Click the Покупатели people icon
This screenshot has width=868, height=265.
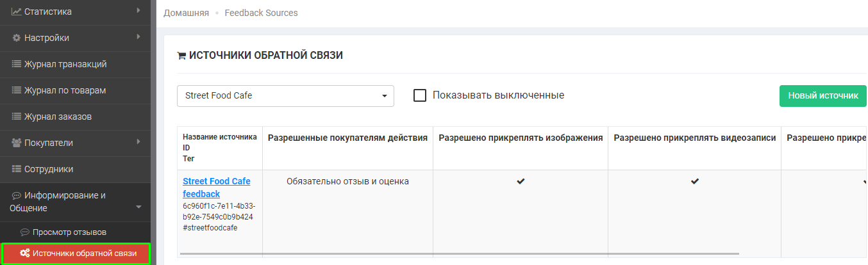[17, 143]
